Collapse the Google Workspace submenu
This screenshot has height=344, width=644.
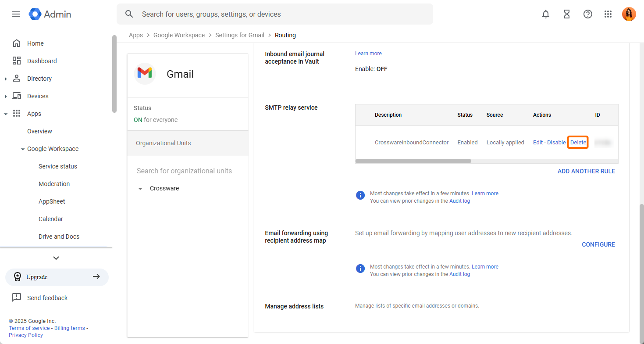pos(23,149)
